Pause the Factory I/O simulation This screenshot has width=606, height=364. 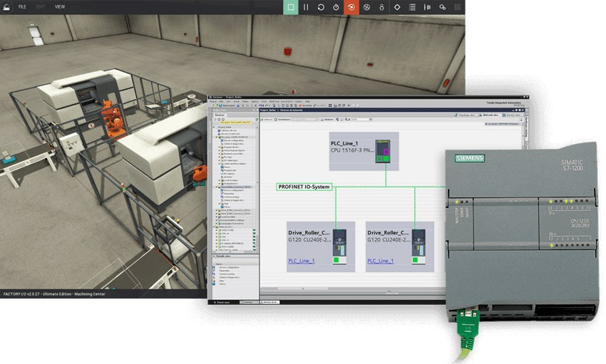(306, 7)
